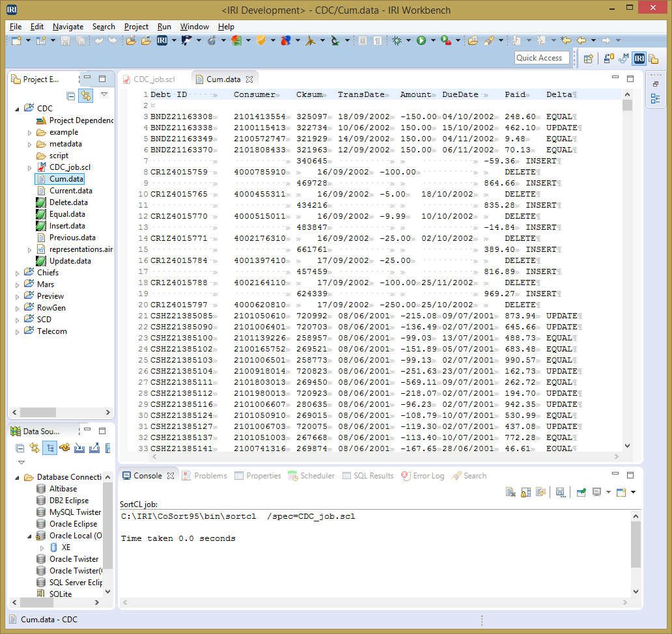Click the Resource perspective icon

(x=654, y=59)
